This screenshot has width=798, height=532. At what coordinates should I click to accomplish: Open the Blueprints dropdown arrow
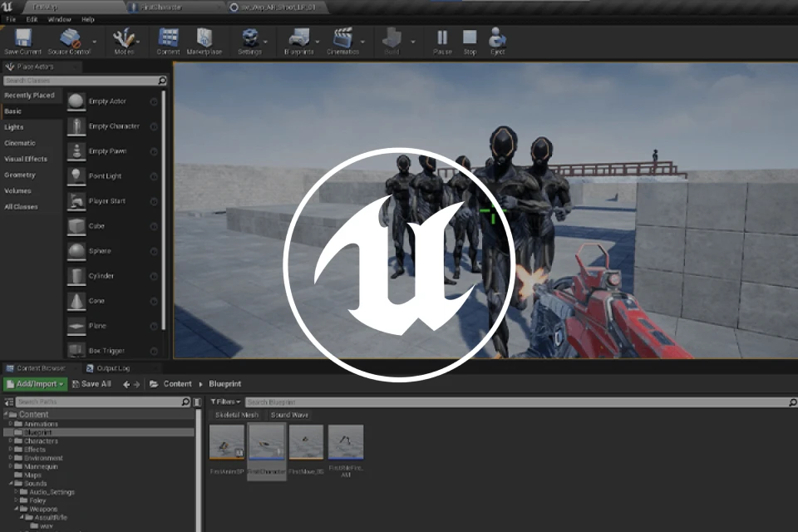pos(317,42)
